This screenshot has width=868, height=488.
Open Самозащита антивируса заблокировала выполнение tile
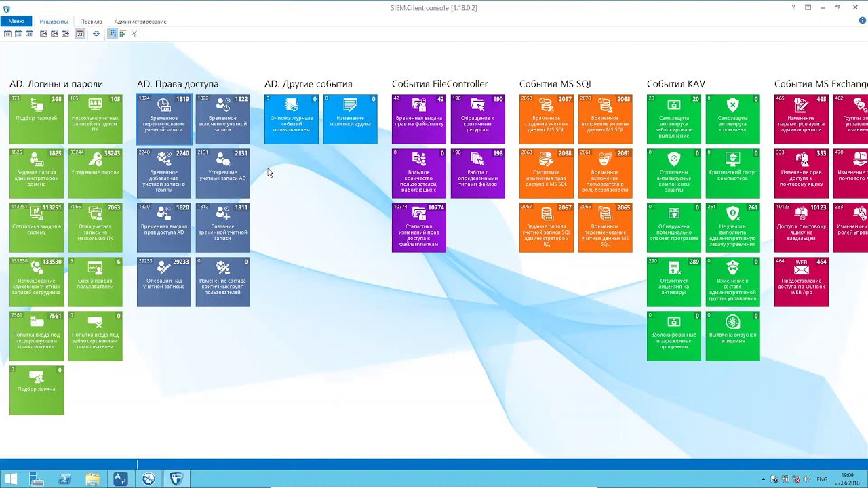(x=674, y=119)
